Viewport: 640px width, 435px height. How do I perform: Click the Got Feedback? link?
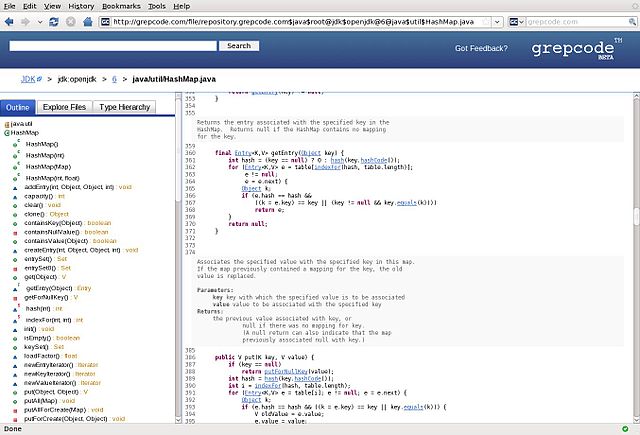pos(483,48)
